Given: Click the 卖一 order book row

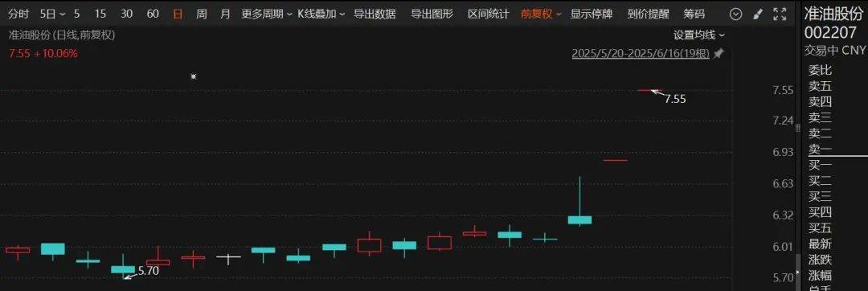Looking at the screenshot, I should pos(821,149).
